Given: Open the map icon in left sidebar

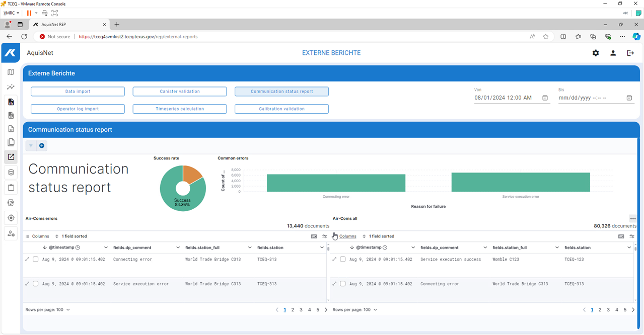Looking at the screenshot, I should (x=11, y=72).
